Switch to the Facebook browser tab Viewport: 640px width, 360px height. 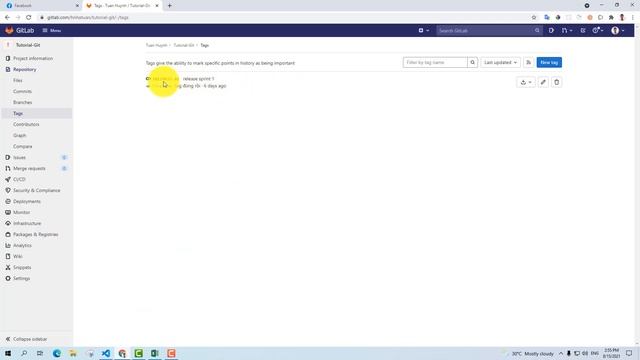coord(41,6)
